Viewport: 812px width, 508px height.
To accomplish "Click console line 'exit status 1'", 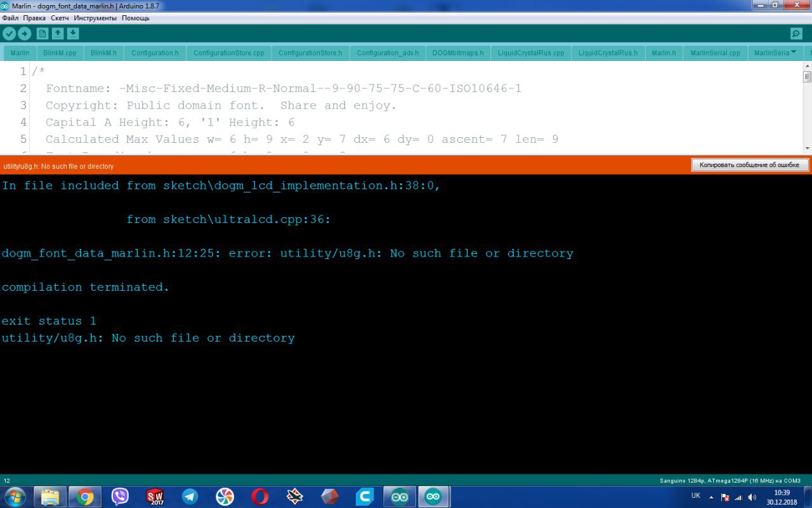I will [49, 321].
